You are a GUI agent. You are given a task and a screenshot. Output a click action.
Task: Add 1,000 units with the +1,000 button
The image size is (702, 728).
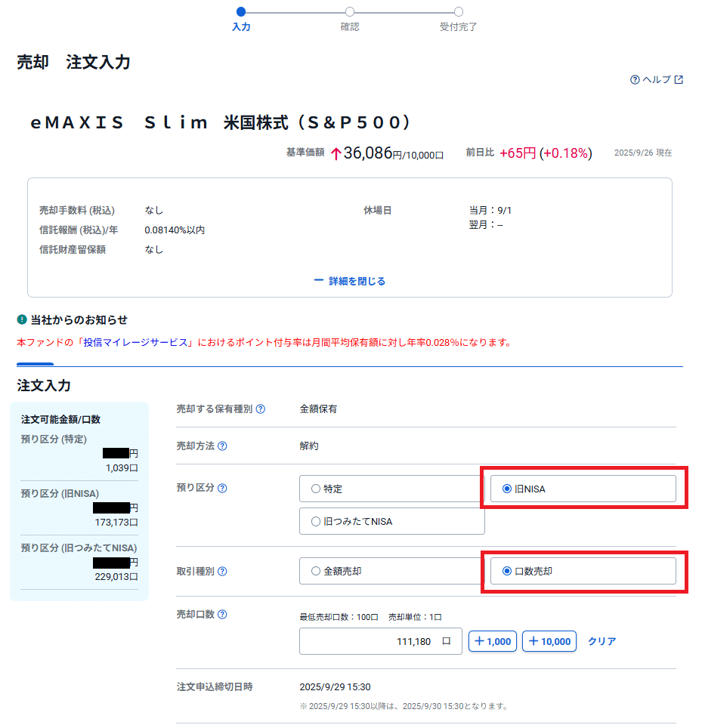pyautogui.click(x=491, y=641)
